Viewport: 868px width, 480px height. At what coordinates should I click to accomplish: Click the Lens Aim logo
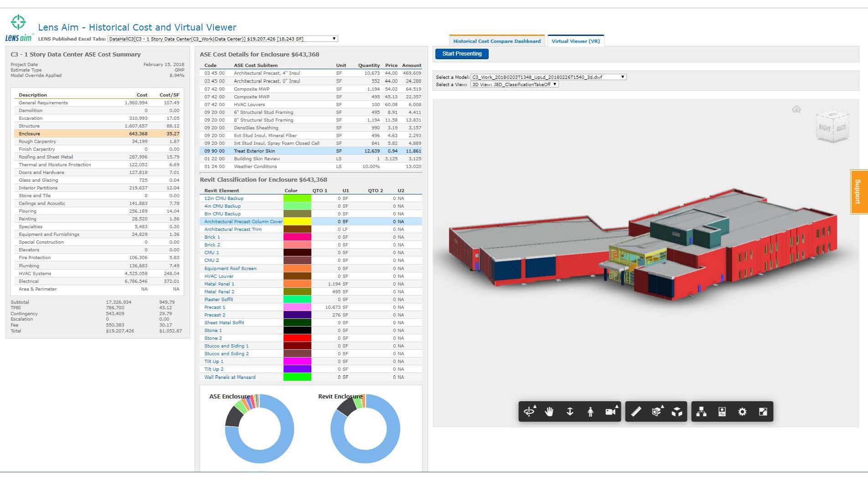[19, 29]
